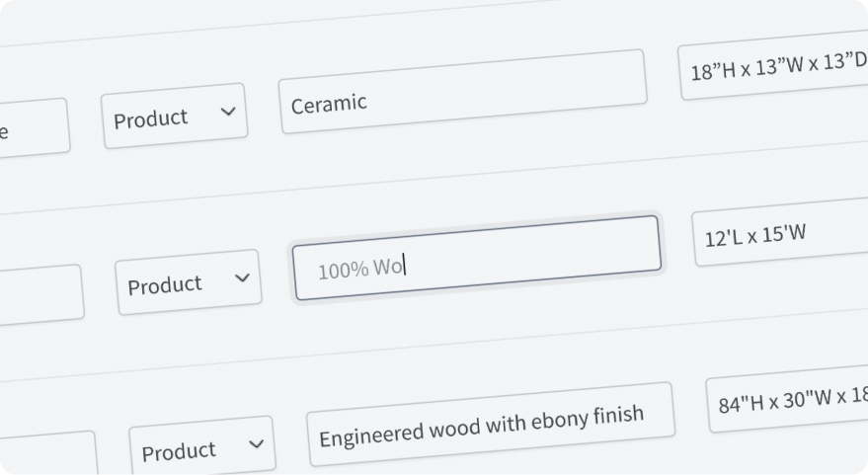
Task: Click the 12'L x 15'W dimensions field
Action: point(782,234)
